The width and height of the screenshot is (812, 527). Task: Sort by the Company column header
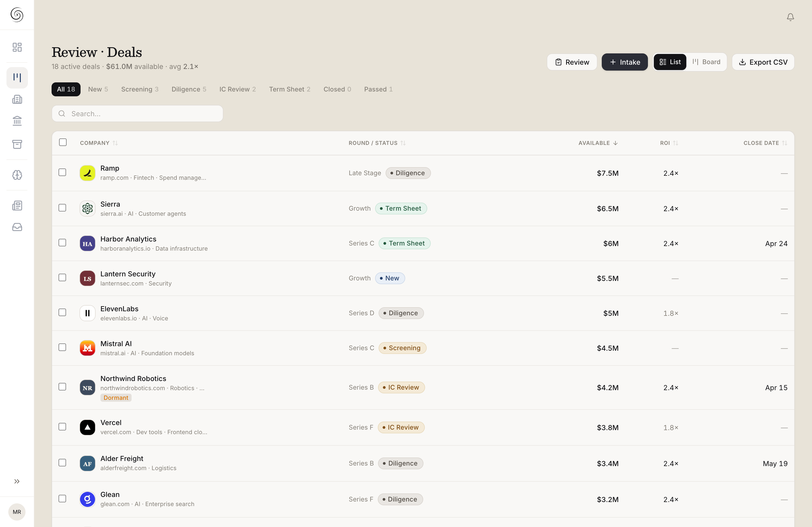99,143
